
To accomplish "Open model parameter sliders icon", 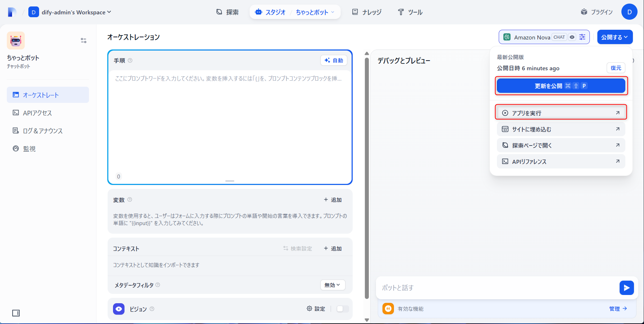I will (x=582, y=37).
